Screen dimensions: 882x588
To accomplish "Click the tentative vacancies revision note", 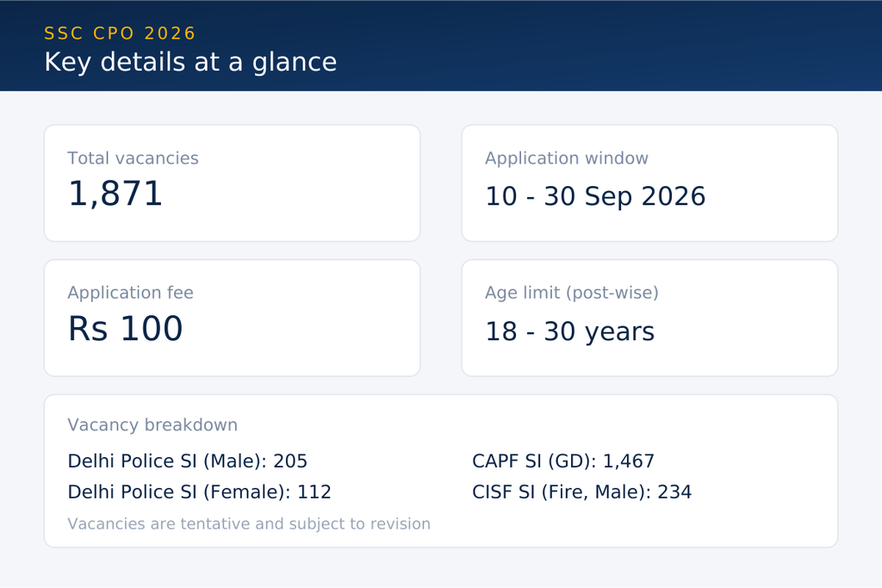I will tap(249, 524).
